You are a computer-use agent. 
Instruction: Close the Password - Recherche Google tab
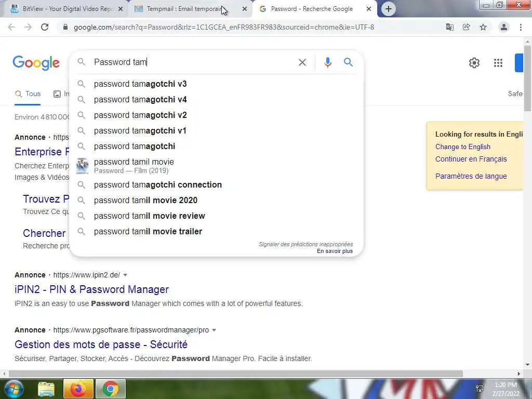point(369,9)
